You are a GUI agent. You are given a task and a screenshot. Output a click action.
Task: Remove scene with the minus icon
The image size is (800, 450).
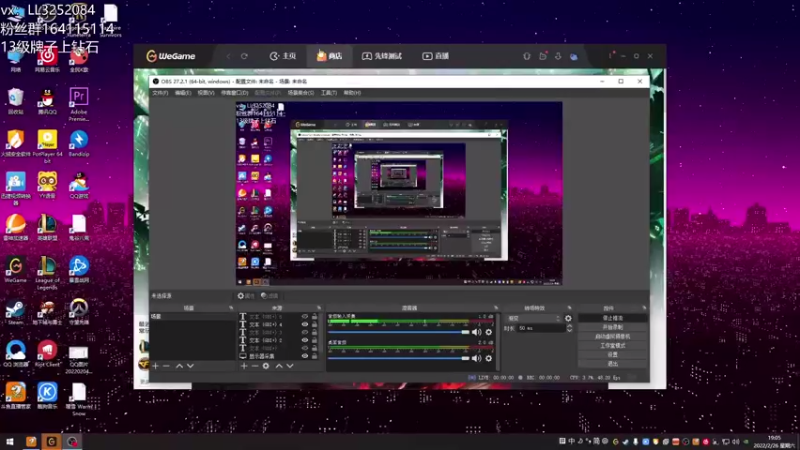[166, 366]
